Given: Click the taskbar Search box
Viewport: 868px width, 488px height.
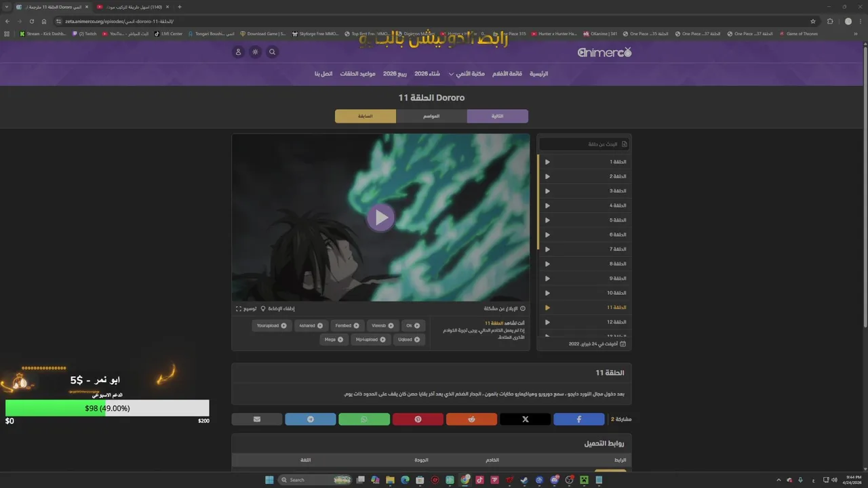Looking at the screenshot, I should point(315,480).
